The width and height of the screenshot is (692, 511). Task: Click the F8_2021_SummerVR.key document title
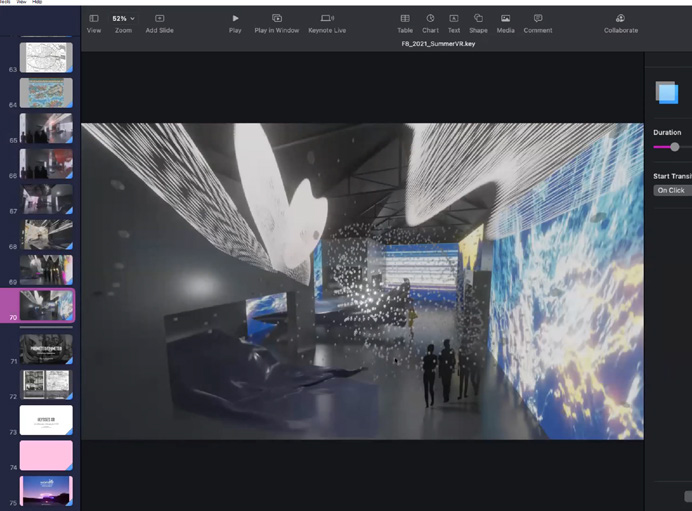tap(438, 44)
